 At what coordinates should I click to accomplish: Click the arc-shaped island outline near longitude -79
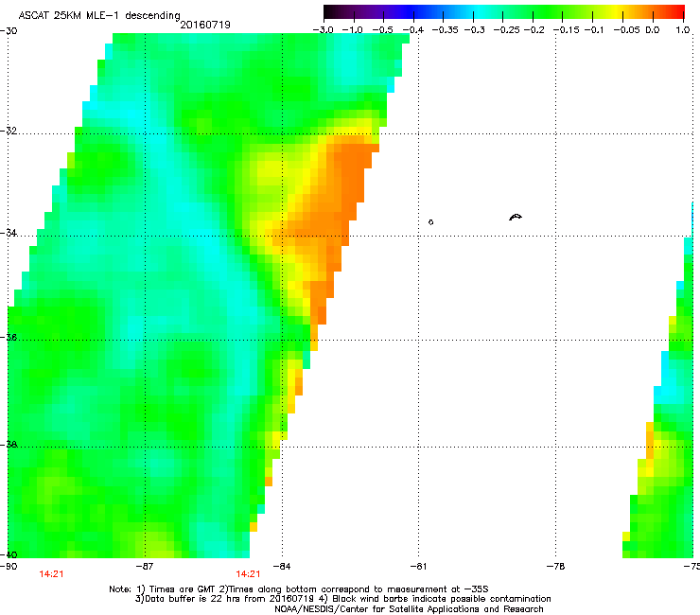[516, 217]
